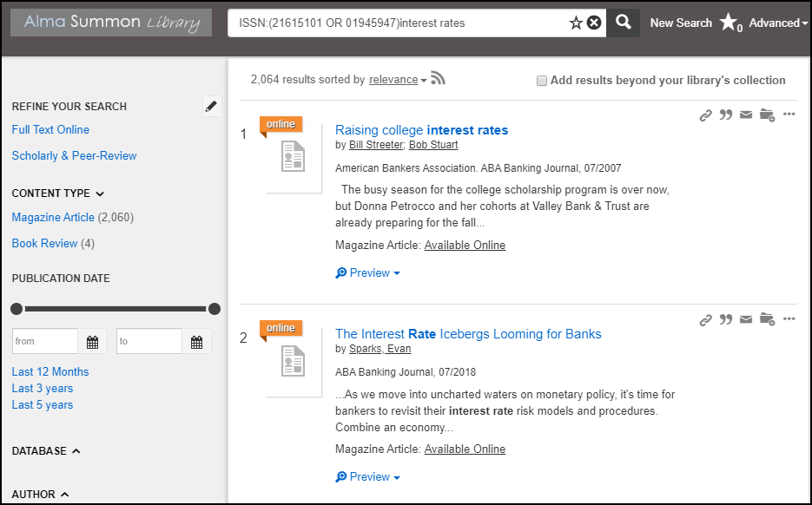Open Available Online link for result 2
Screen dimensions: 812x505
[x=465, y=449]
